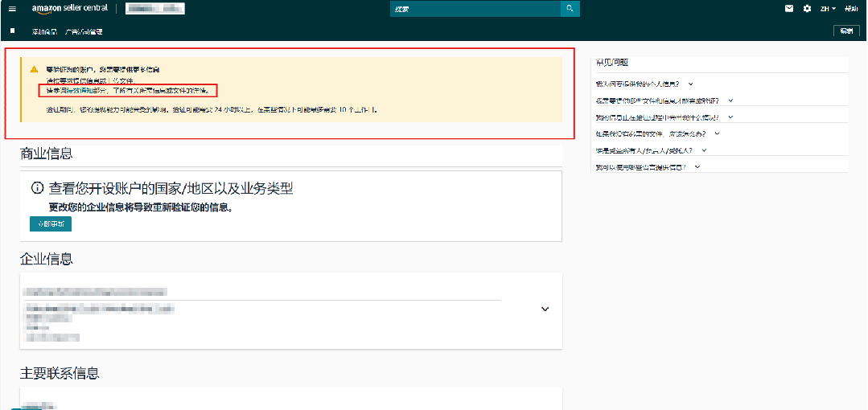This screenshot has width=868, height=410.
Task: Expand the second FAQ question
Action: [x=664, y=100]
